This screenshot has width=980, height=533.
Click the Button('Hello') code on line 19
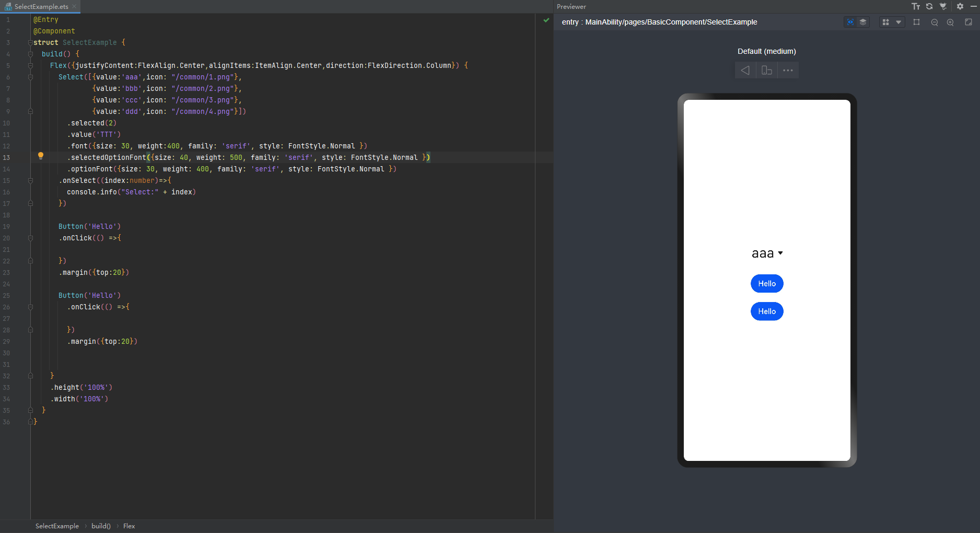tap(90, 226)
